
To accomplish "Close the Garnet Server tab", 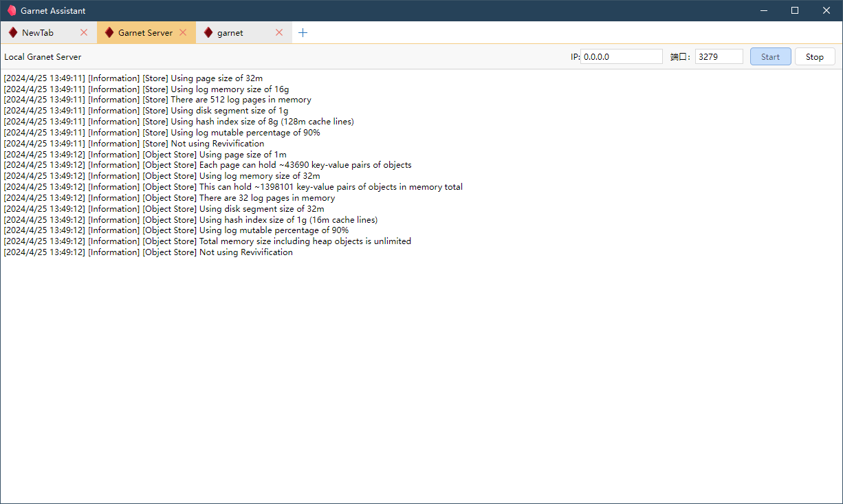I will pos(183,32).
